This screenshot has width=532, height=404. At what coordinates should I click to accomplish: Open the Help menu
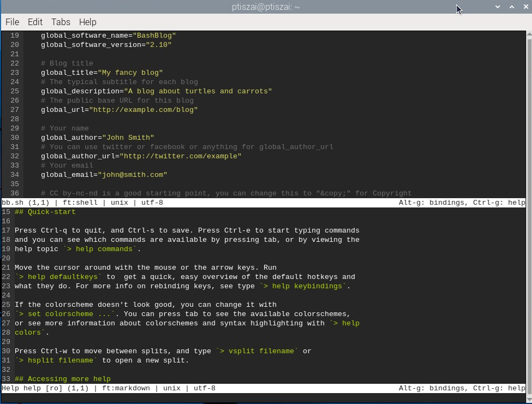tap(87, 22)
